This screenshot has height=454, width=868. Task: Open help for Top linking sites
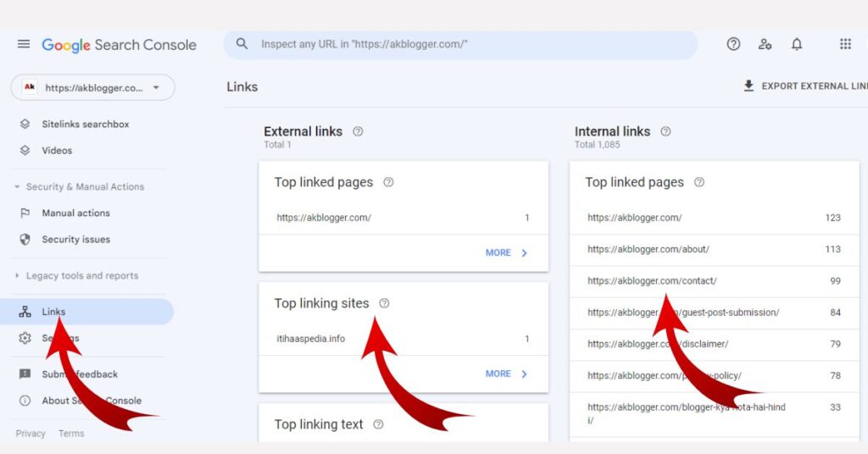[384, 303]
